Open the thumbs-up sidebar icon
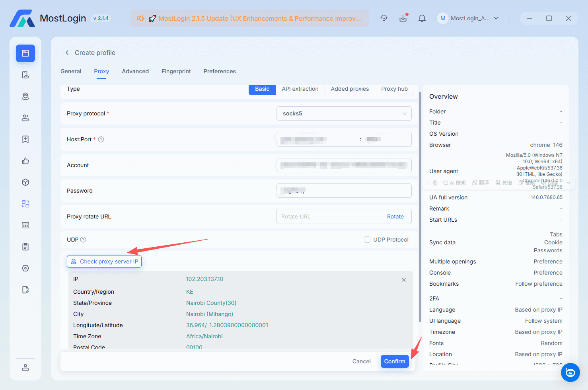588x390 pixels. point(25,161)
